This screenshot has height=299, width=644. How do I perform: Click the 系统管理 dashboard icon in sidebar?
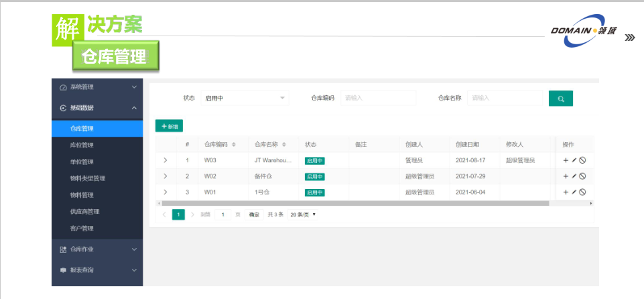63,87
